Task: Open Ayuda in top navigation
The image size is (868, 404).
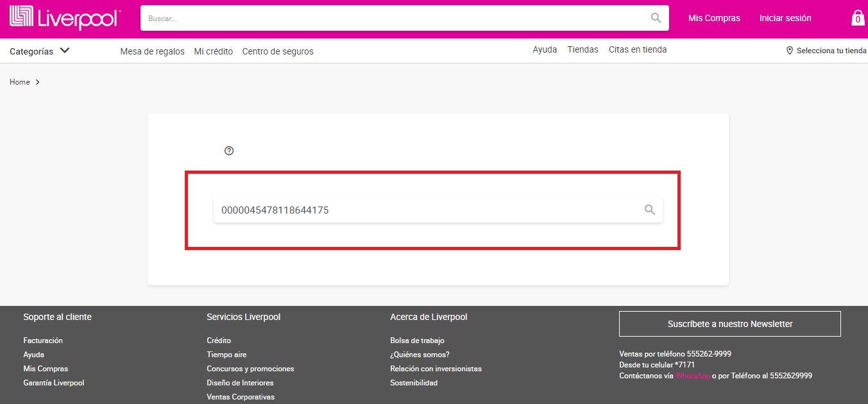Action: [x=545, y=49]
